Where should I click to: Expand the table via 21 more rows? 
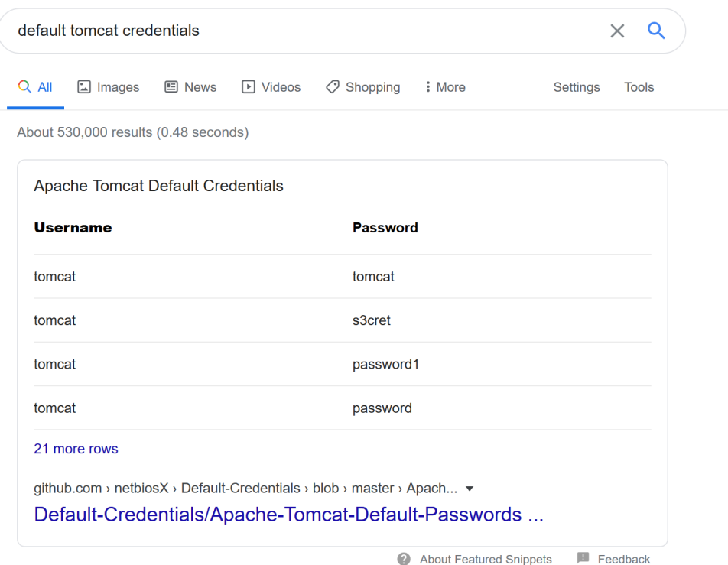(x=76, y=449)
